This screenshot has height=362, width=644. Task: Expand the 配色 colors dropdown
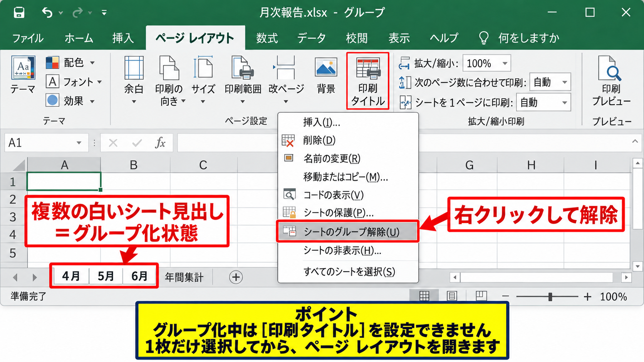point(93,63)
